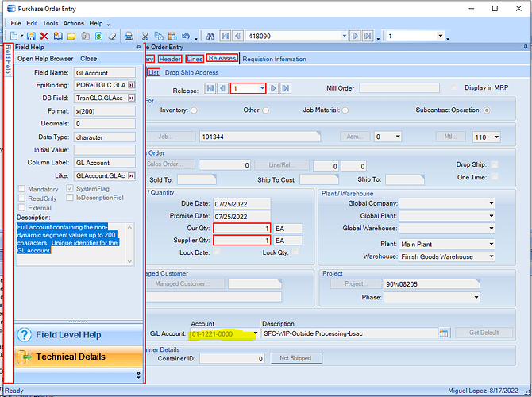Open the G/L Account dropdown
The image size is (532, 397).
click(256, 334)
